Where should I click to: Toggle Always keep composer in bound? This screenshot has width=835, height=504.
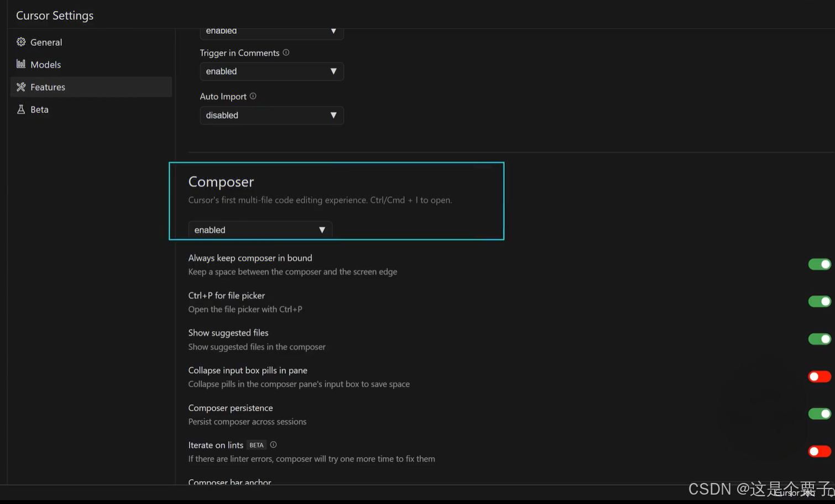[x=820, y=264]
